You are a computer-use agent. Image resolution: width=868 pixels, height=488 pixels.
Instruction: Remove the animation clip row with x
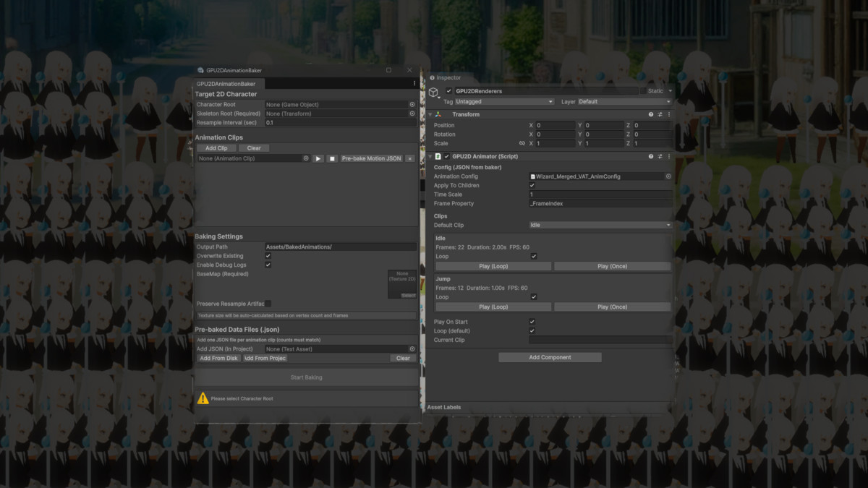pyautogui.click(x=410, y=158)
